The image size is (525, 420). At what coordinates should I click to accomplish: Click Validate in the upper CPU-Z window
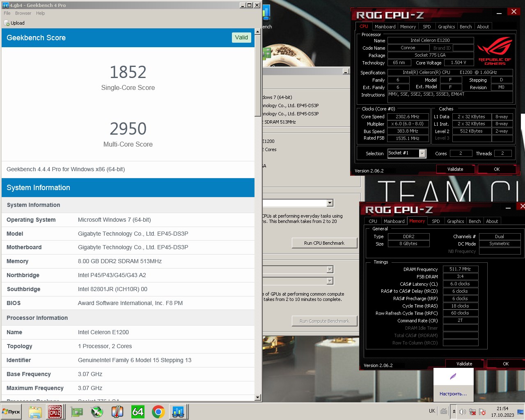point(455,169)
